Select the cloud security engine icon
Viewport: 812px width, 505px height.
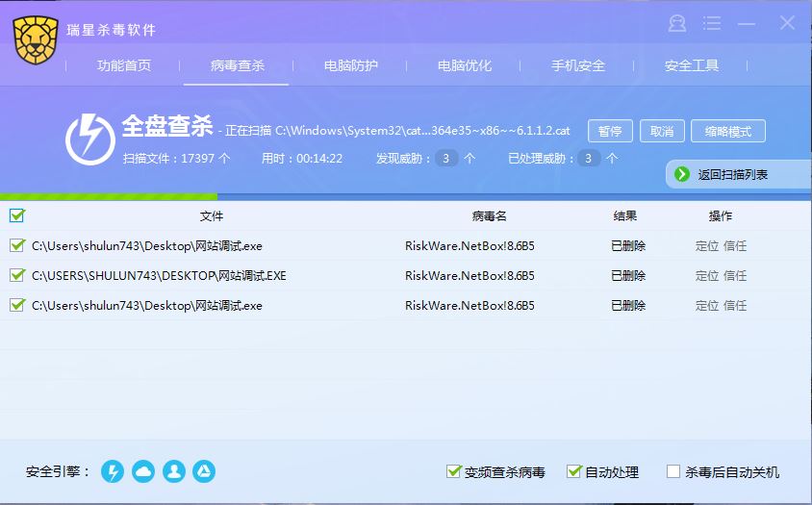[x=143, y=471]
